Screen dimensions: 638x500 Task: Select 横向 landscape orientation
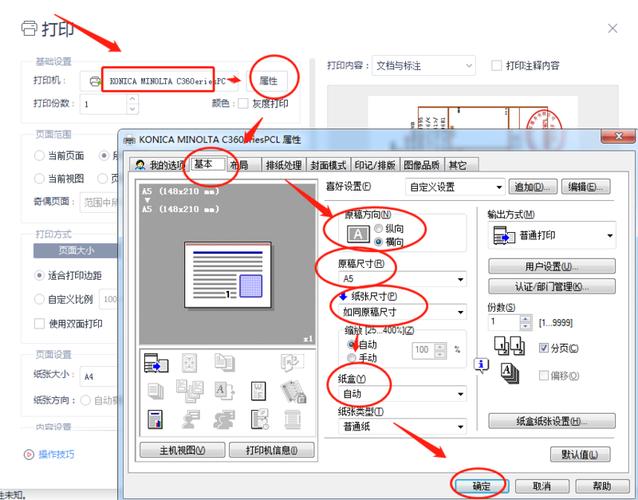pos(378,242)
